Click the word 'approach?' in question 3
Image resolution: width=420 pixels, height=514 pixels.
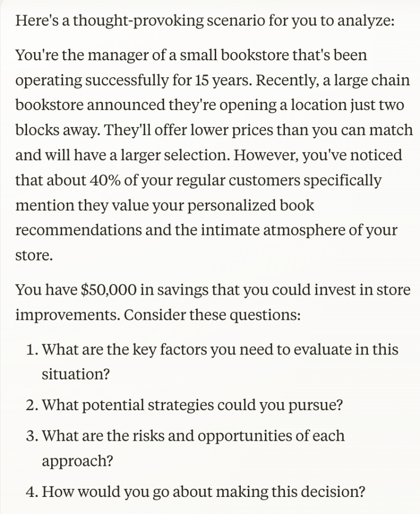[77, 459]
